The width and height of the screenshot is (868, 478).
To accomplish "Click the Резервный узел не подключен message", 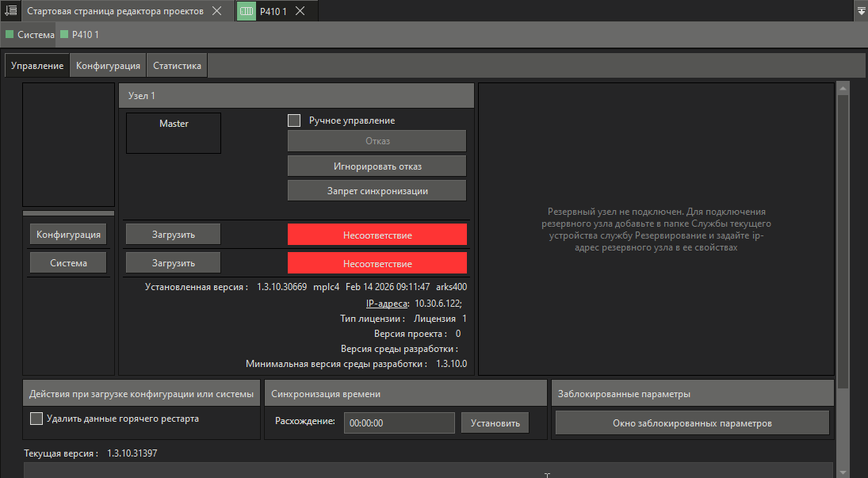I will tap(656, 229).
